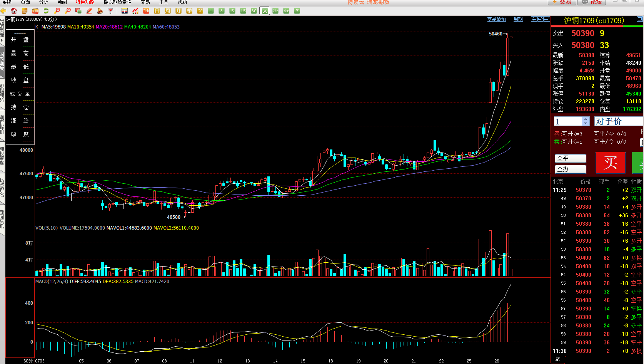Viewport: 644px width, 364px height.
Task: Click the 全撤 cancel all button
Action: click(x=571, y=169)
